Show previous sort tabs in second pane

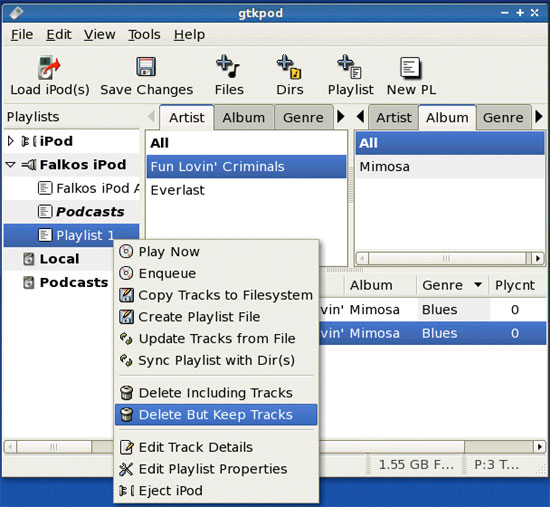coord(360,116)
